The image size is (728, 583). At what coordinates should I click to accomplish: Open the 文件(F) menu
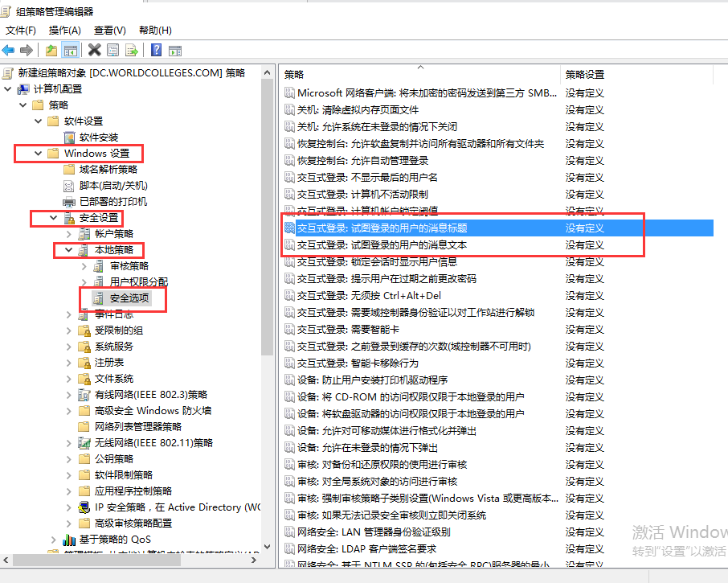[x=20, y=30]
